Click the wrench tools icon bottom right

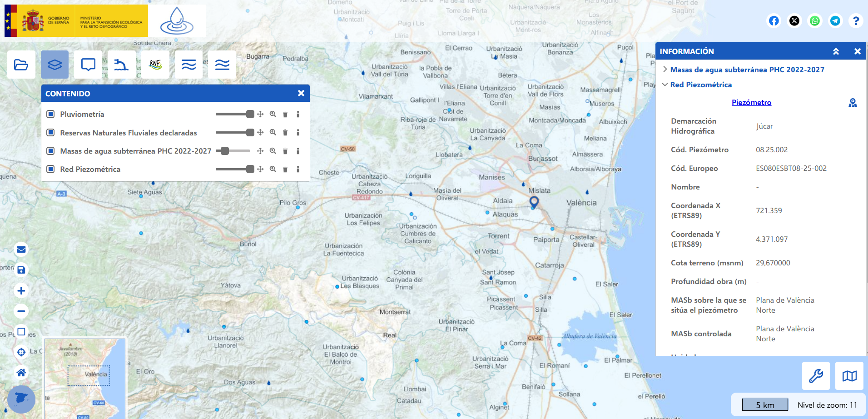(816, 376)
